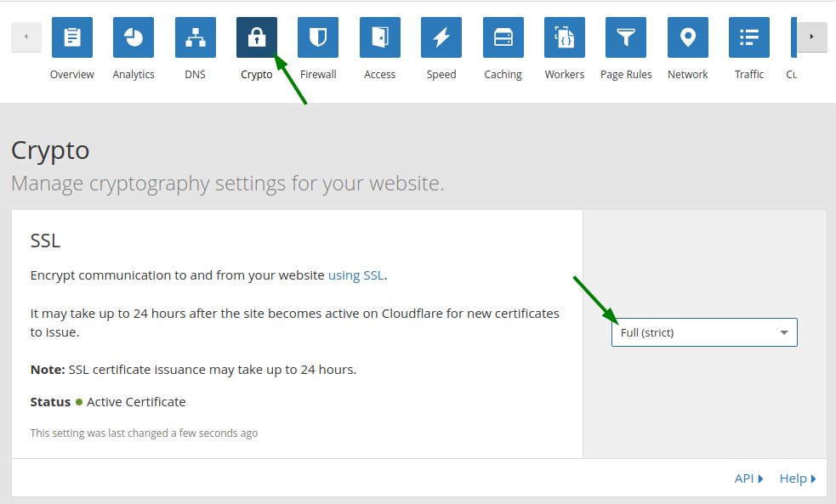This screenshot has width=836, height=504.
Task: Open the Workers code icon
Action: (565, 37)
